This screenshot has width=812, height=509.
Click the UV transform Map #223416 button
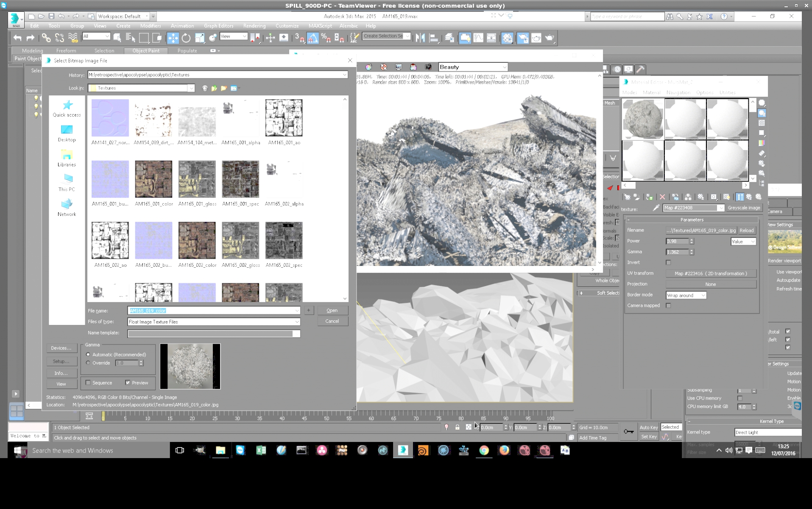pos(711,274)
